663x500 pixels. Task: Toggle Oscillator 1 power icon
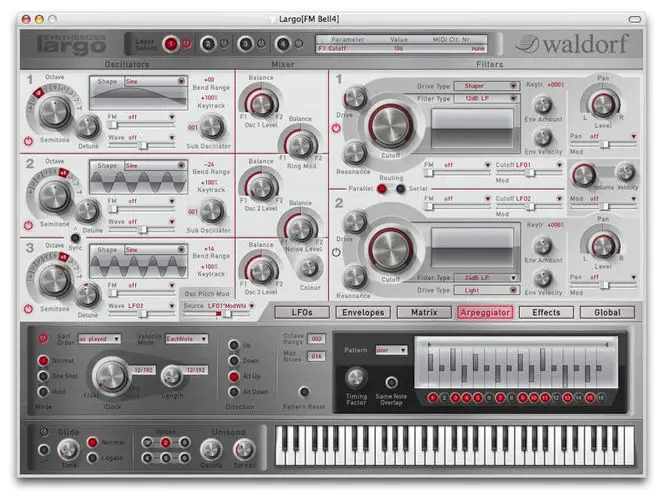pos(28,140)
